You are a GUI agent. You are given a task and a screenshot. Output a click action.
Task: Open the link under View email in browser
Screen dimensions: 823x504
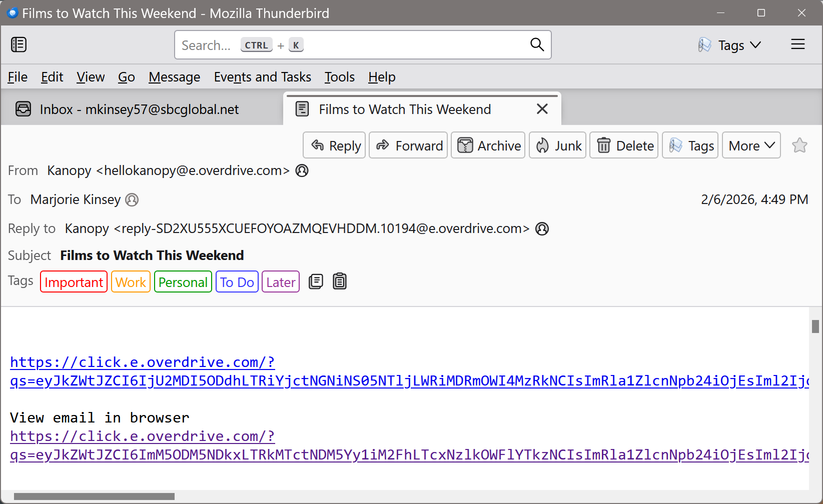409,445
